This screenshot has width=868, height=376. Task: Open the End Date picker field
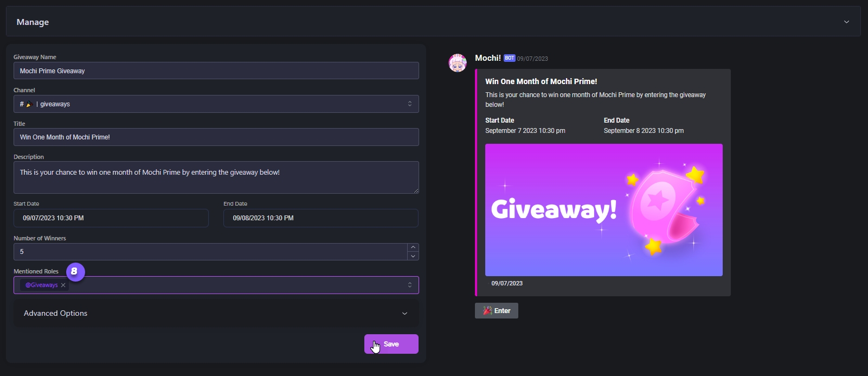(321, 218)
